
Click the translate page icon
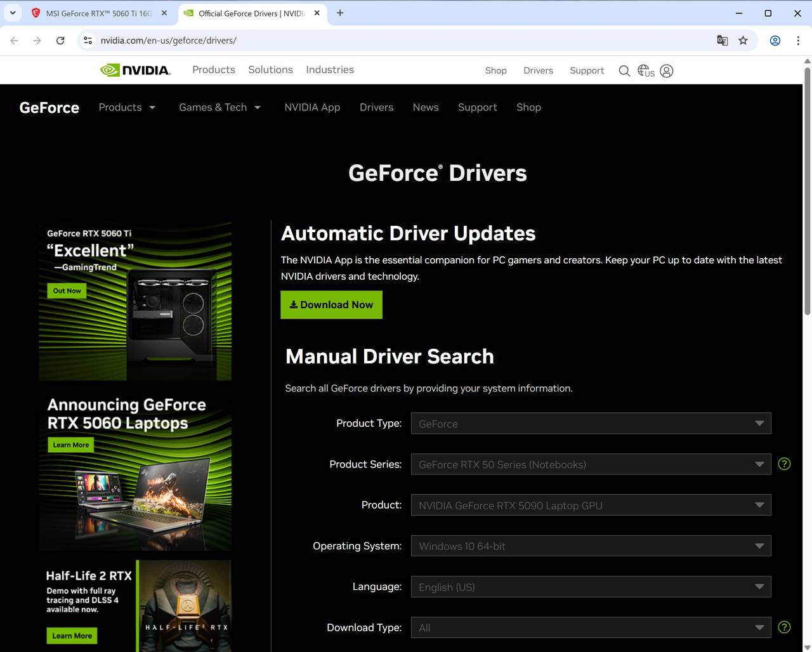(722, 41)
